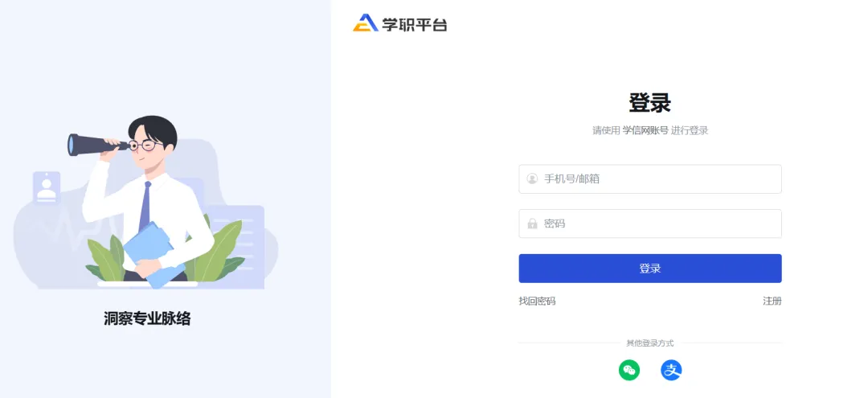
Task: Click the telescope in the illustration
Action: (x=95, y=145)
